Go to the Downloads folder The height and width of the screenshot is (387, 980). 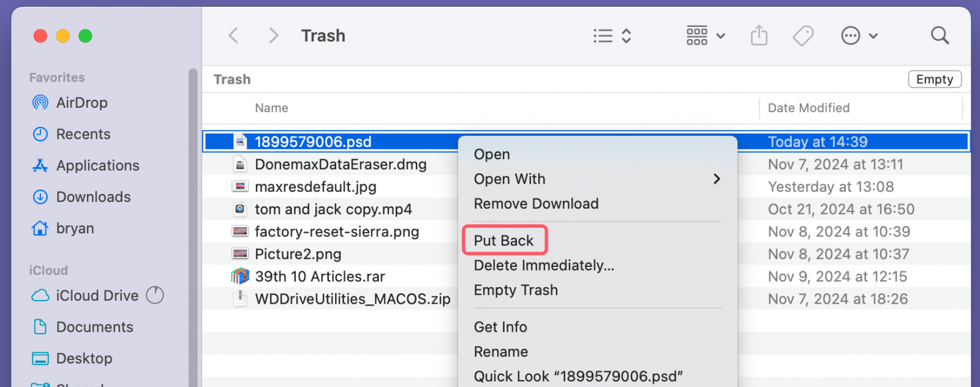92,197
